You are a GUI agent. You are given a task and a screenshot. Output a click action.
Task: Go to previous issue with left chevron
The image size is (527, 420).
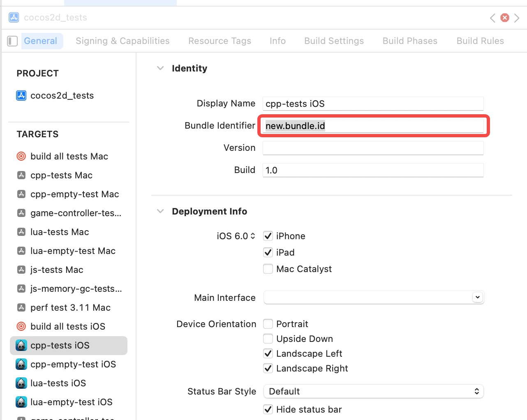492,18
